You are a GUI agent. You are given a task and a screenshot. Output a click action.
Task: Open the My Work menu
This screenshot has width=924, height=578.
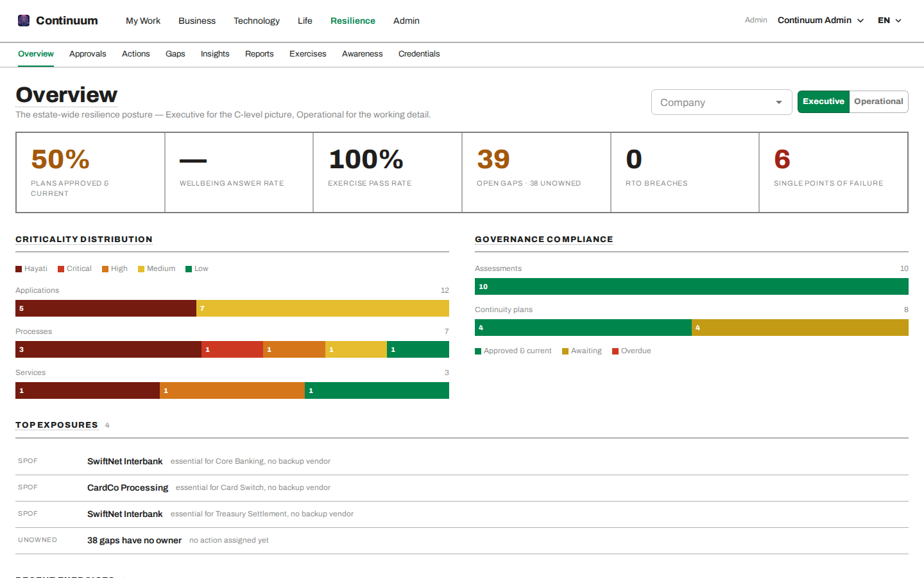143,21
